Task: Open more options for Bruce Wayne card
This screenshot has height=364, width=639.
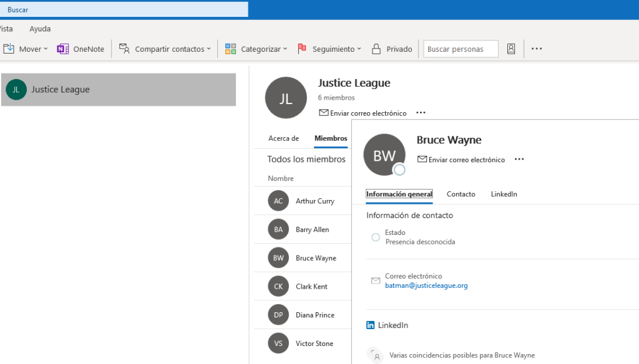Action: (519, 159)
